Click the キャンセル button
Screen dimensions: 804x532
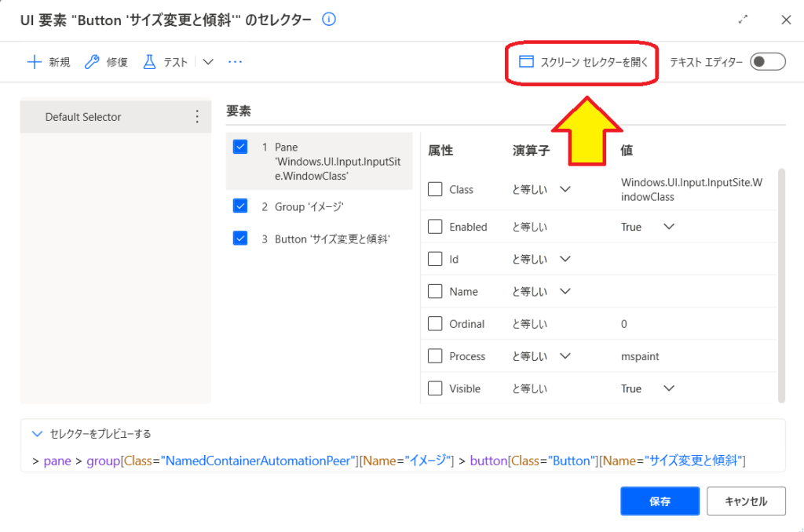pos(745,501)
